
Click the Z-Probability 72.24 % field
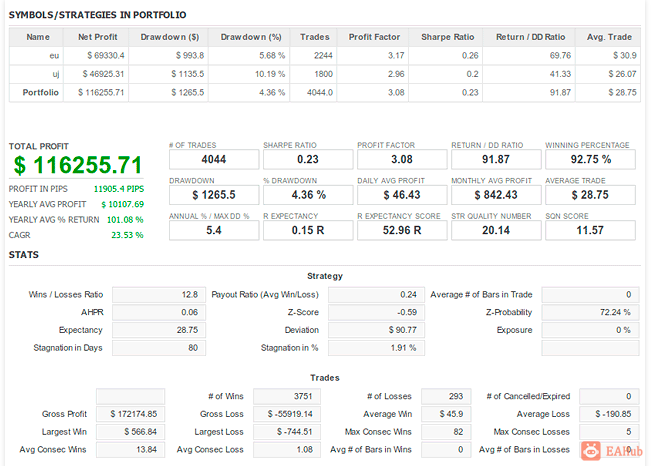(x=590, y=312)
